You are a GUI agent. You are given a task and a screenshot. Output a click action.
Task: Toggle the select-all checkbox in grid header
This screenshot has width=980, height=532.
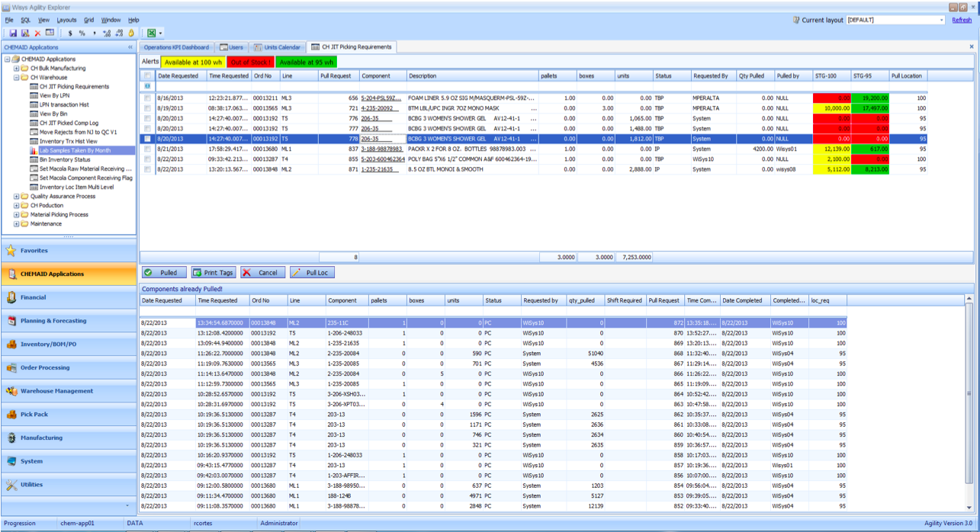147,76
